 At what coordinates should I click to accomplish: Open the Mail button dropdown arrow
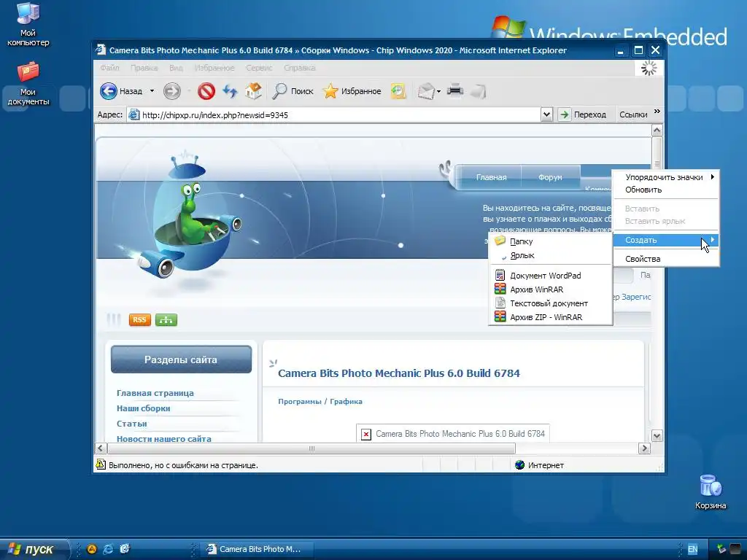pos(438,91)
